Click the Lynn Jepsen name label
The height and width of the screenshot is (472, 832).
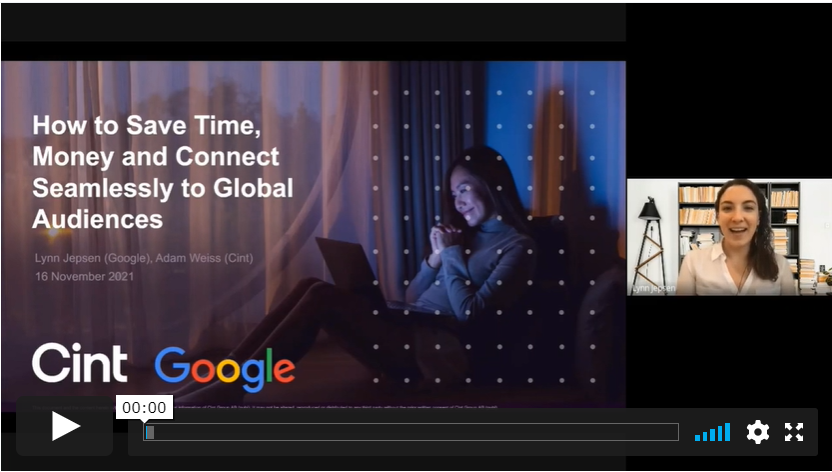pyautogui.click(x=653, y=288)
